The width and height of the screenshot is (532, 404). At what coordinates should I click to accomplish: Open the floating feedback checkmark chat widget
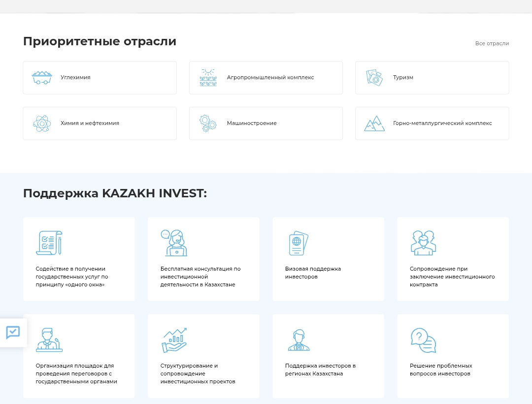(x=13, y=333)
